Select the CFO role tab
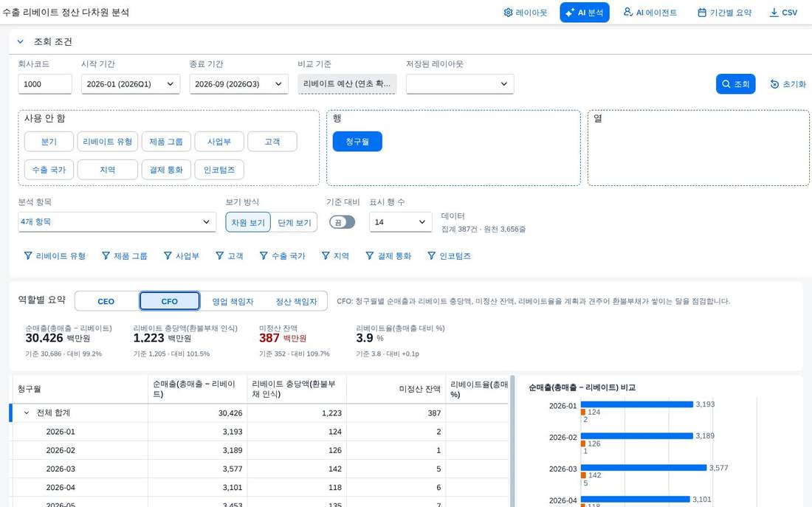812x507 pixels. point(169,301)
